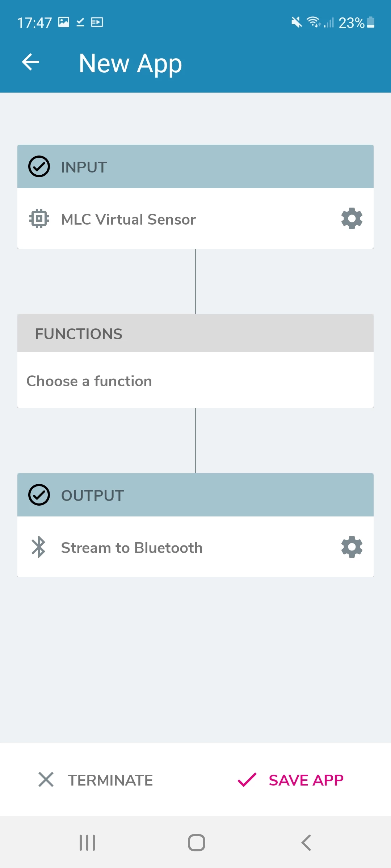Click the X icon next to Terminate

click(46, 779)
